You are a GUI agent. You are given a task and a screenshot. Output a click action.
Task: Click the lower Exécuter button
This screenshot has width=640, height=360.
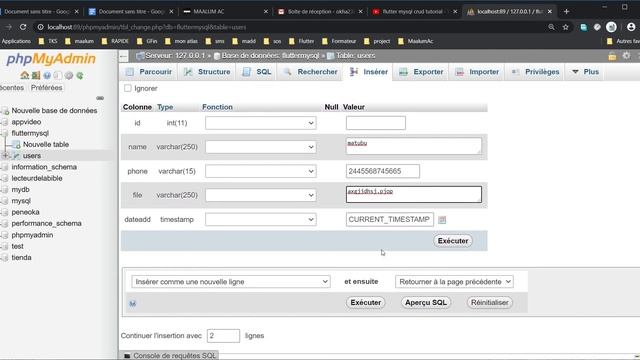[366, 302]
